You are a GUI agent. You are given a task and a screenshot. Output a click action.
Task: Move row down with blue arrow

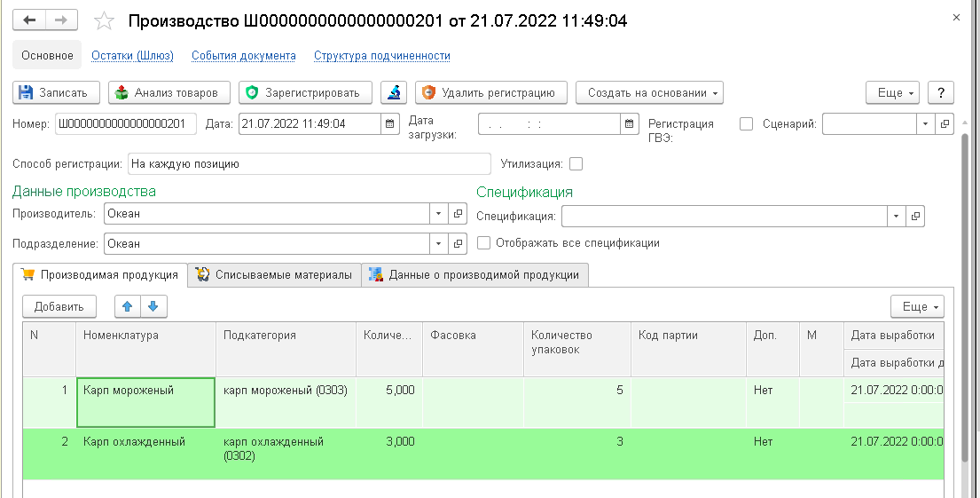[x=153, y=306]
